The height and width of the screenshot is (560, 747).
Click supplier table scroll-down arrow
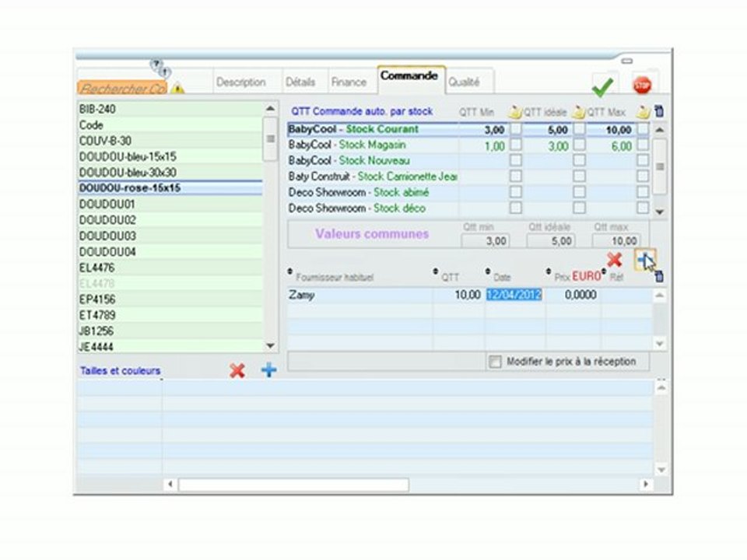click(x=659, y=343)
